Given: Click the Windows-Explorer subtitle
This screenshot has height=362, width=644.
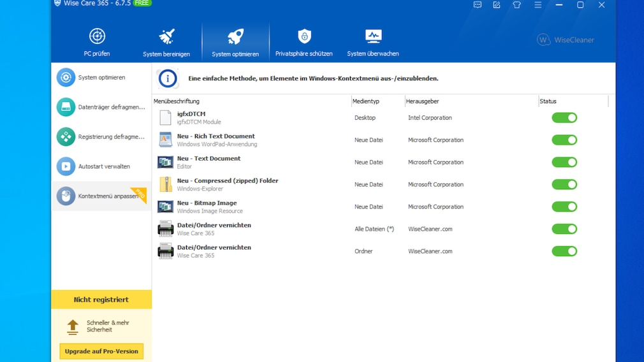Looking at the screenshot, I should click(200, 189).
